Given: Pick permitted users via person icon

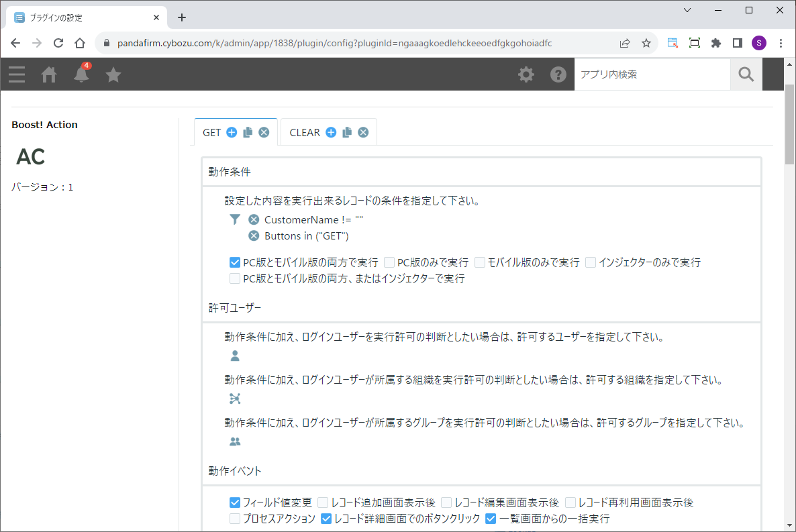Looking at the screenshot, I should coord(235,356).
